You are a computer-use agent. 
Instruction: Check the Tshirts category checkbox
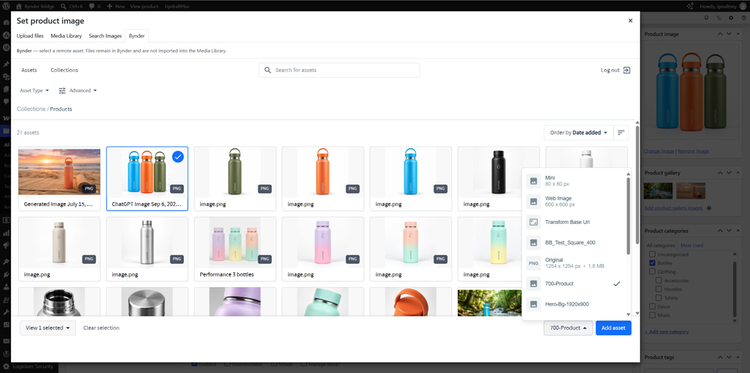tap(659, 297)
